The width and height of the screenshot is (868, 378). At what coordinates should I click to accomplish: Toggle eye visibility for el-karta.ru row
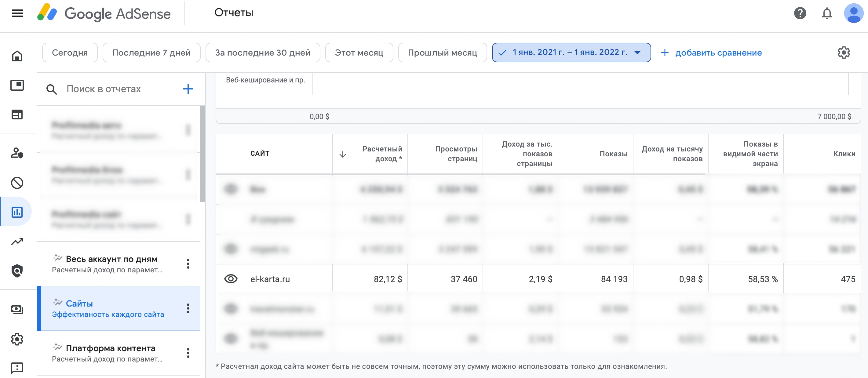click(x=231, y=279)
